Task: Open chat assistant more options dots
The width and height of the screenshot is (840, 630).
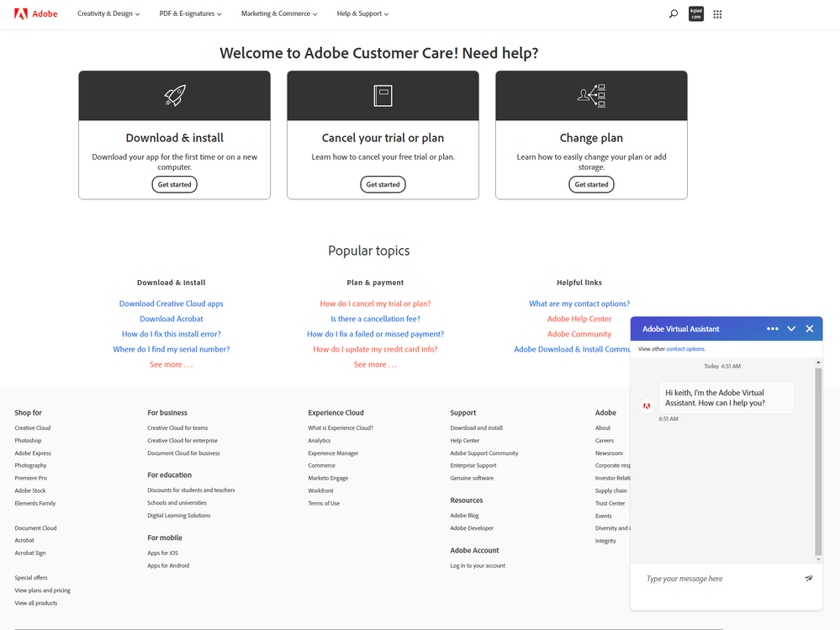Action: [x=772, y=329]
